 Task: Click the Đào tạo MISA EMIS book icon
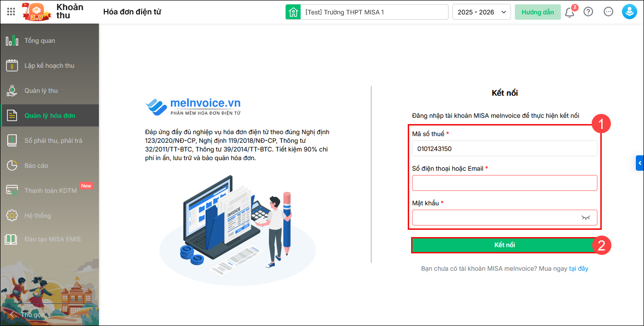12,239
